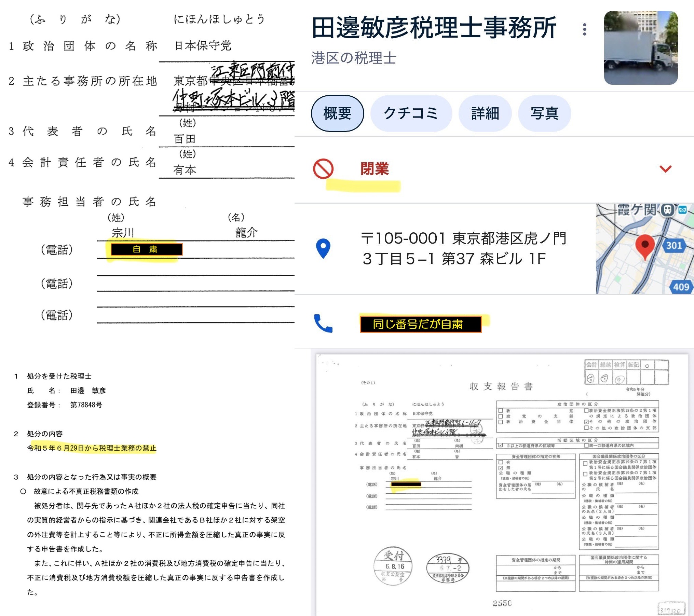
Task: Open the three-dot more options menu
Action: click(x=585, y=29)
